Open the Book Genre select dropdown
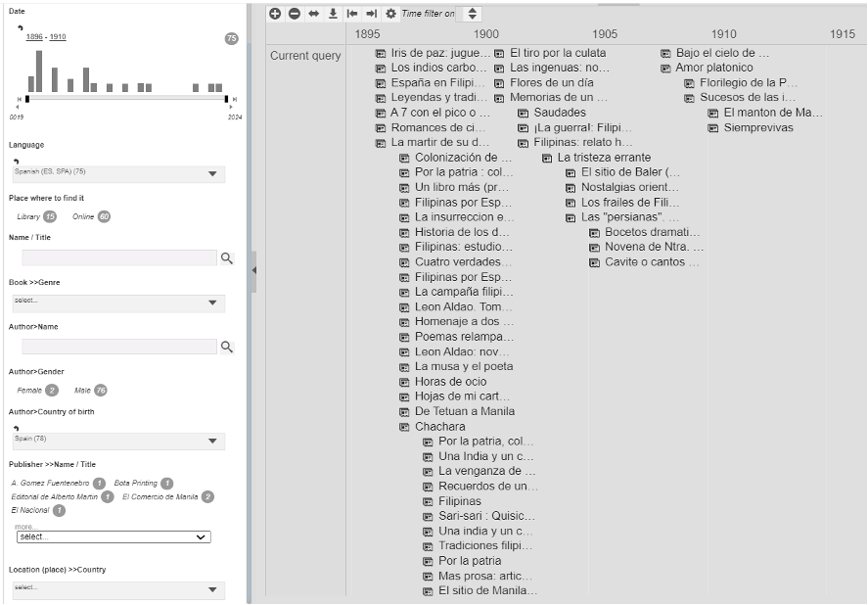This screenshot has height=605, width=868. (x=118, y=303)
